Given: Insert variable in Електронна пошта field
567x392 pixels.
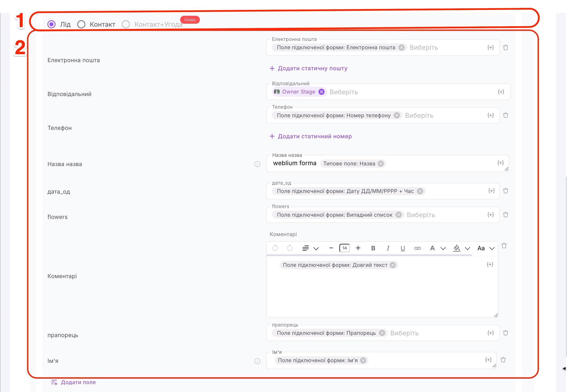Looking at the screenshot, I should (x=491, y=47).
